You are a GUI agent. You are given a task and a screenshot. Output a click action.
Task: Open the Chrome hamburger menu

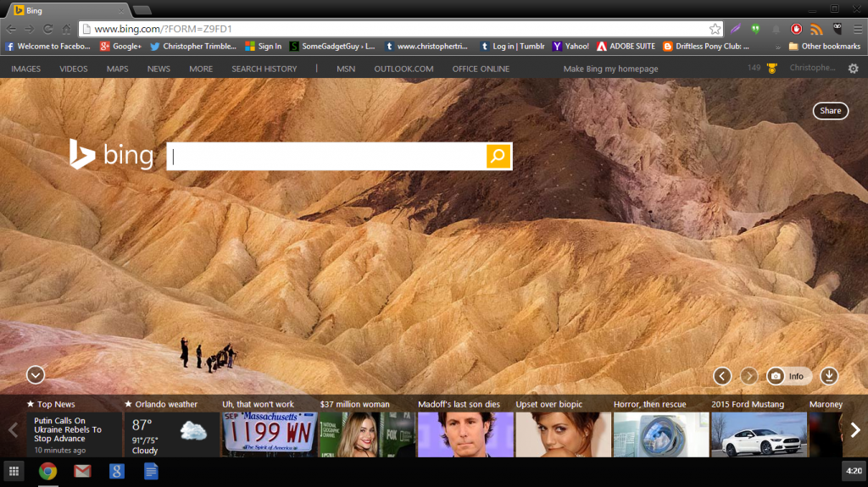pyautogui.click(x=858, y=29)
